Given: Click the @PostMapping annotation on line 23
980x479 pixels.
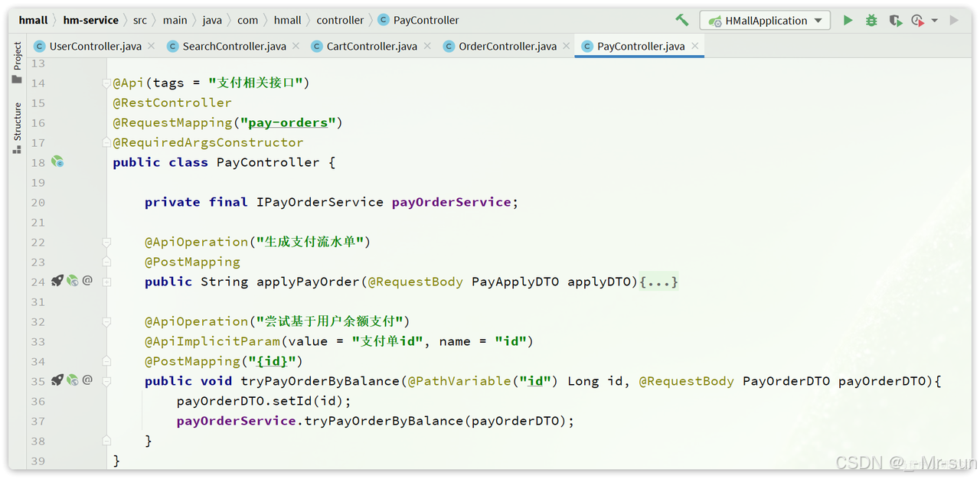Looking at the screenshot, I should (192, 262).
